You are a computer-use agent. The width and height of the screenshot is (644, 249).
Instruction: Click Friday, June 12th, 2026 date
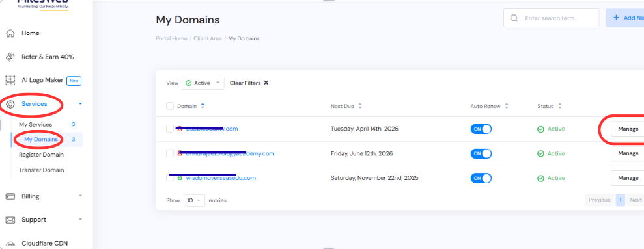361,153
